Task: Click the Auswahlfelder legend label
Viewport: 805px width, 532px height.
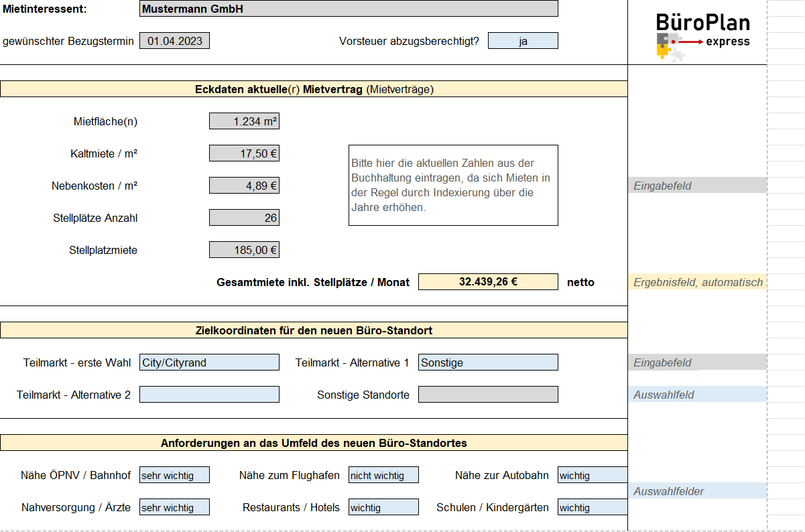Action: (697, 491)
